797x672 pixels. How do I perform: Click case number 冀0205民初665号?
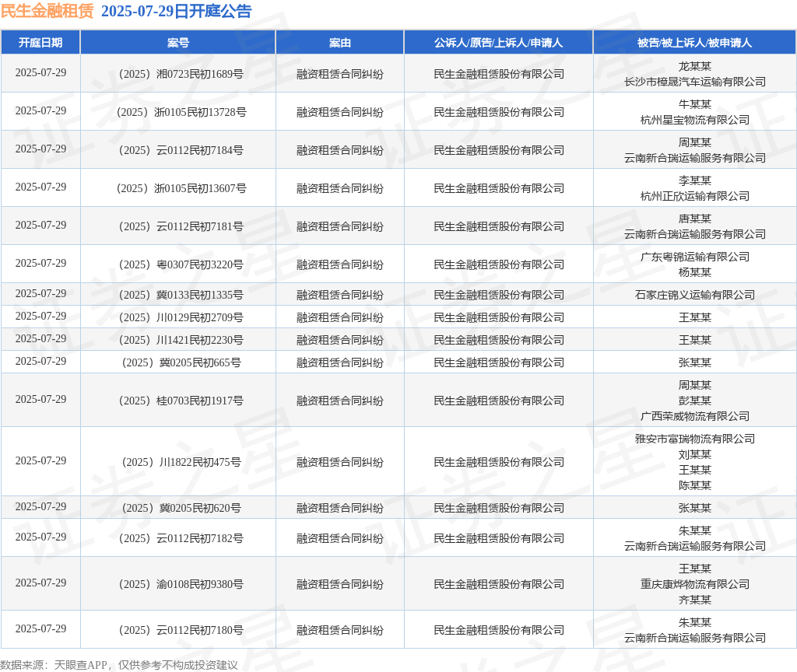[x=181, y=362]
